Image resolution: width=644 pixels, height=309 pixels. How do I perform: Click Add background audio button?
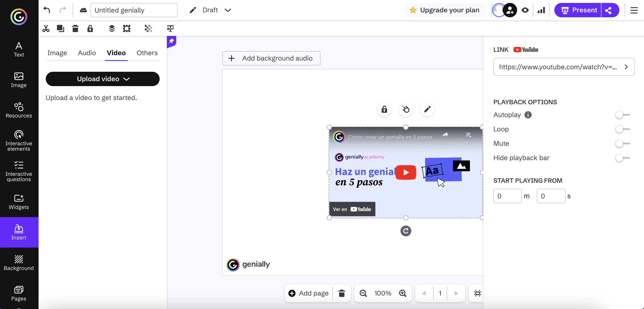(271, 58)
